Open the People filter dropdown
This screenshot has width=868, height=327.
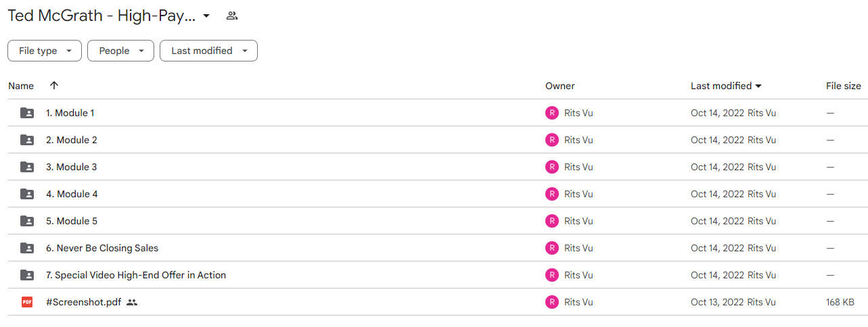click(120, 51)
